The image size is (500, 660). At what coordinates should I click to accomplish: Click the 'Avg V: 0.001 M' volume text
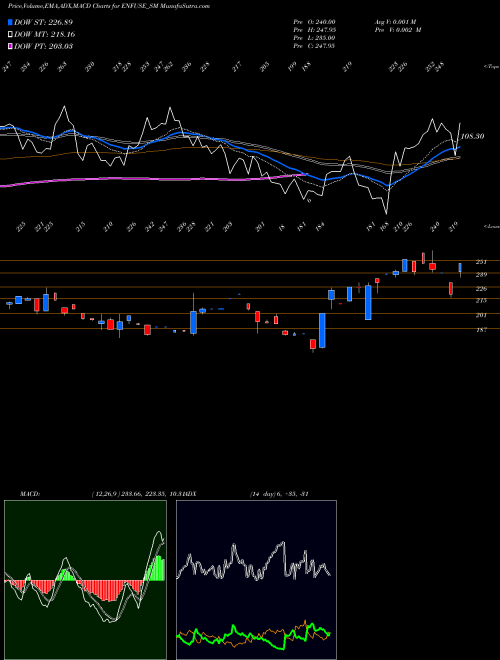pyautogui.click(x=397, y=22)
